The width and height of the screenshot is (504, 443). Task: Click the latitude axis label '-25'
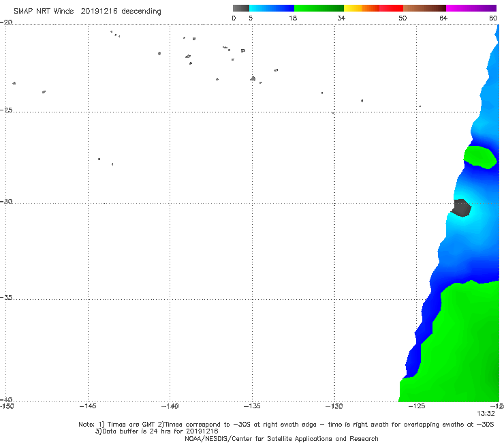point(6,110)
